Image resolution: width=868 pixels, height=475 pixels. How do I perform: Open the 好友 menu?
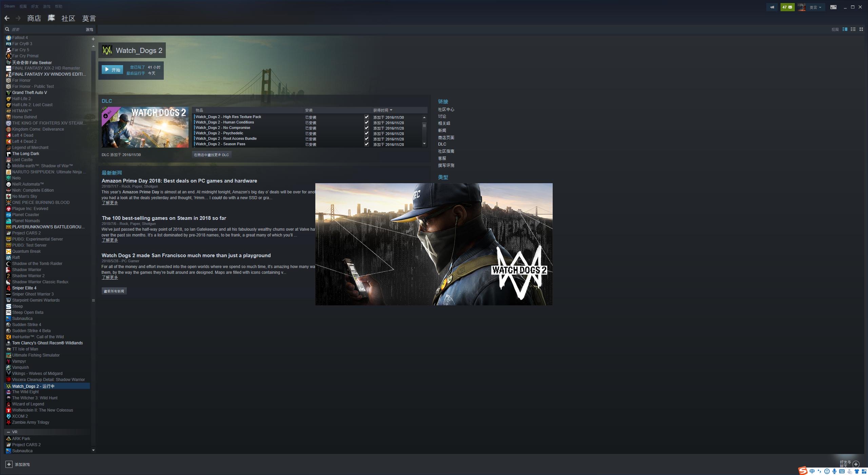[x=35, y=6]
